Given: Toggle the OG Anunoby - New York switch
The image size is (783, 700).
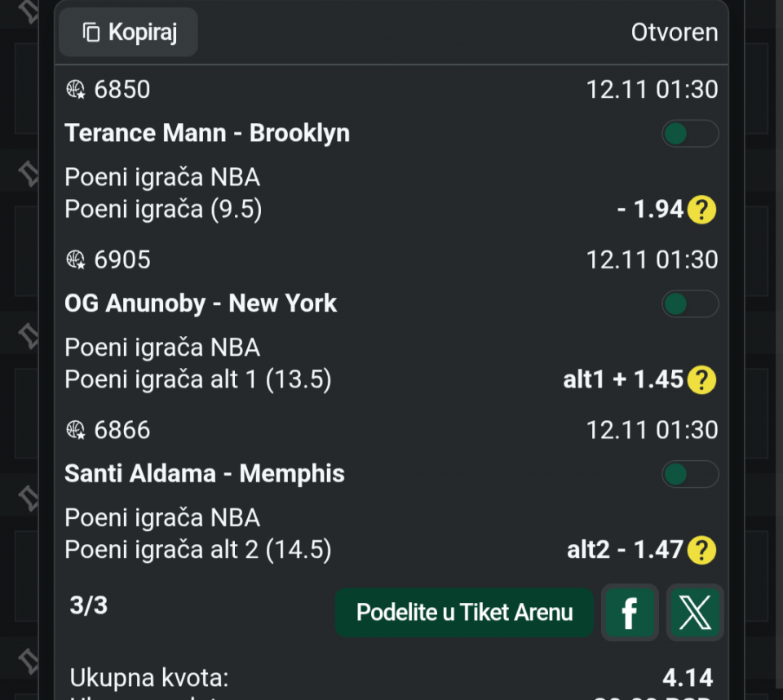Looking at the screenshot, I should pos(690,304).
